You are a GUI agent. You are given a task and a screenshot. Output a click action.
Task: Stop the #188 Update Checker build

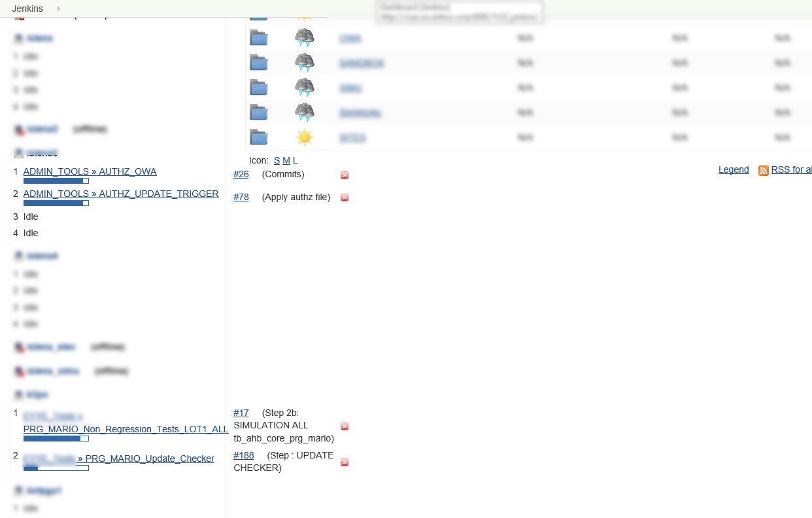(345, 462)
